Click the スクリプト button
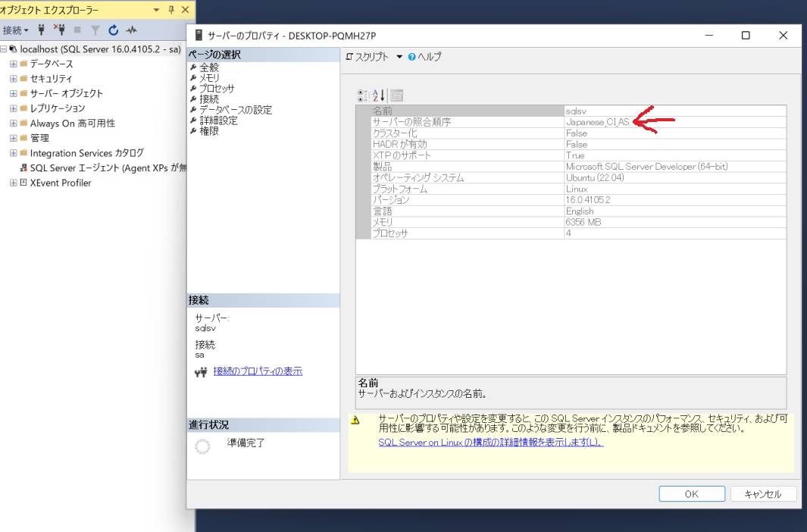 pos(368,57)
